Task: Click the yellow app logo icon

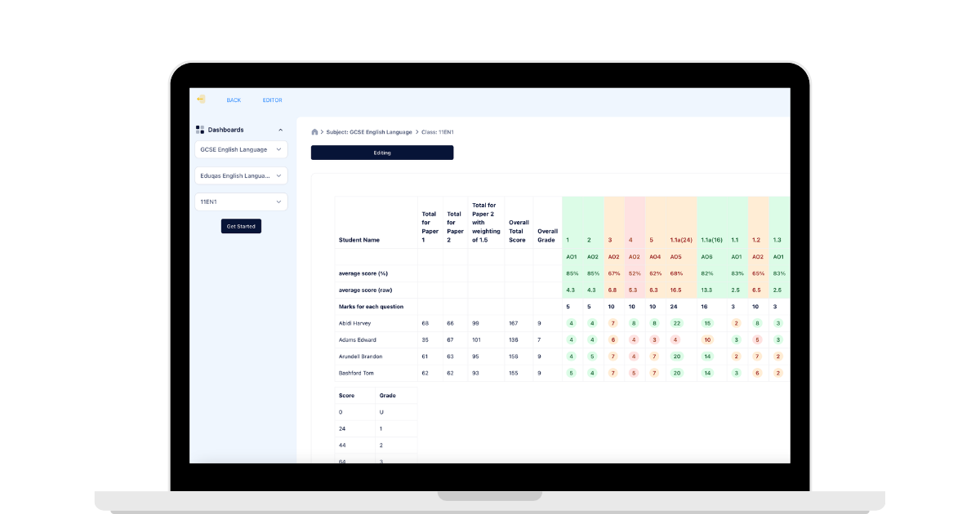Action: coord(201,100)
